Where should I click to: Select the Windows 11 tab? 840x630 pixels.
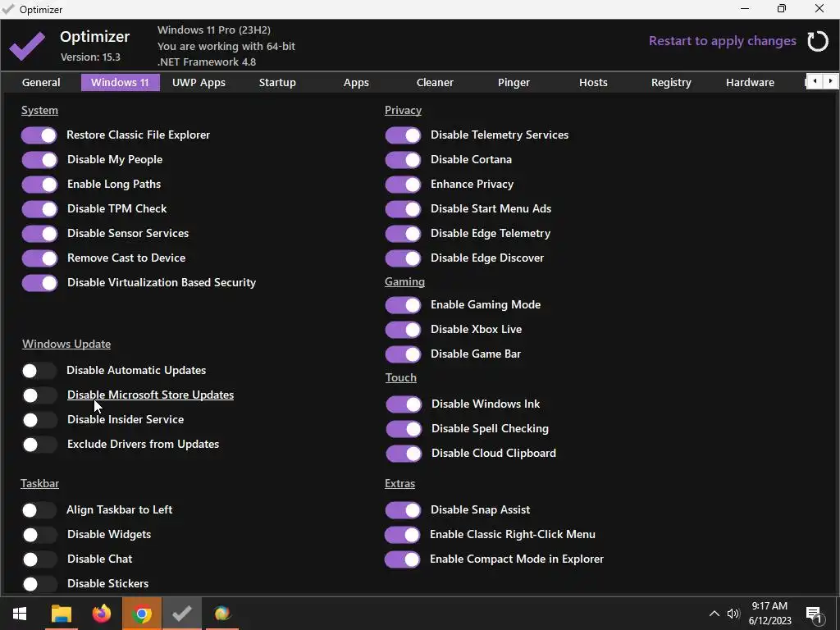click(x=120, y=83)
